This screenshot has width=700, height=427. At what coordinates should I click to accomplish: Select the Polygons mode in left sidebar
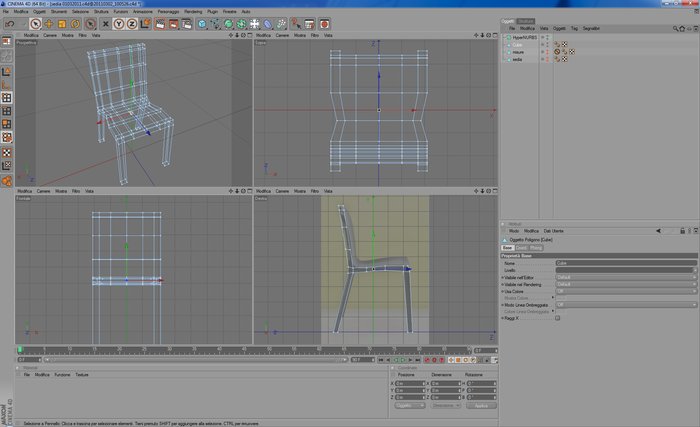pos(7,124)
